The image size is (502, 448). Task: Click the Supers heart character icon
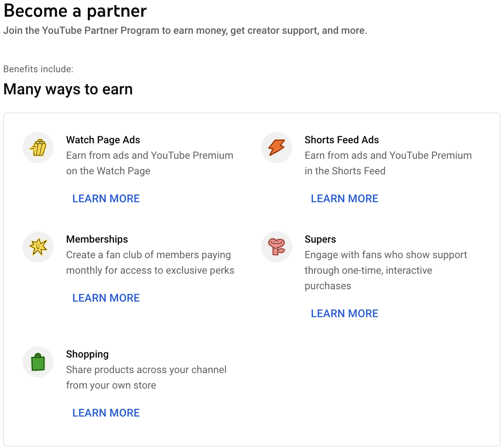(277, 247)
